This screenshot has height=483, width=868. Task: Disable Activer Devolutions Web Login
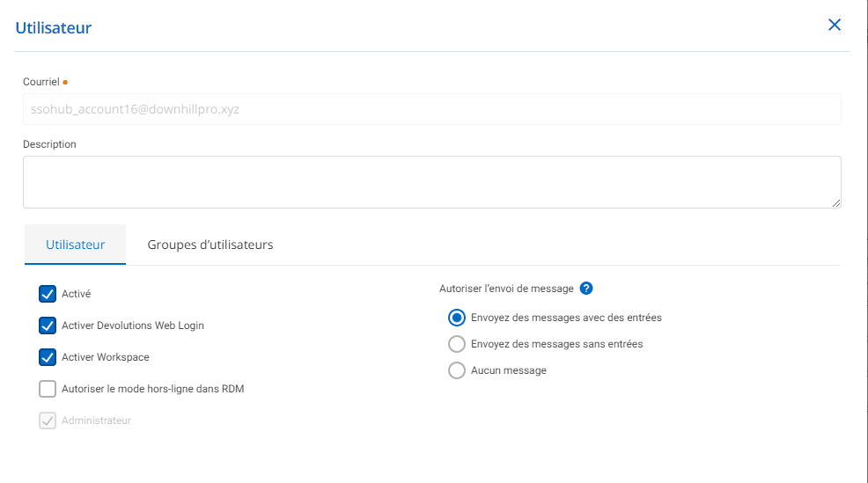[48, 326]
